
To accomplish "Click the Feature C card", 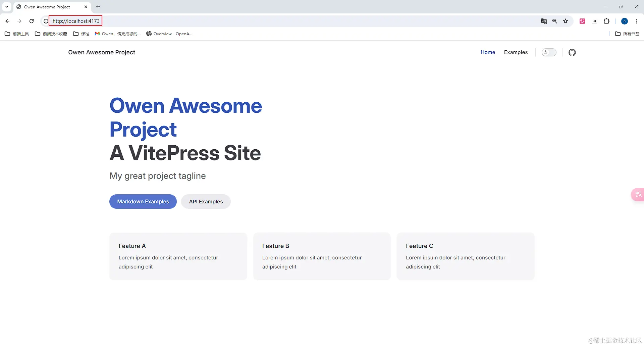I will click(x=465, y=256).
